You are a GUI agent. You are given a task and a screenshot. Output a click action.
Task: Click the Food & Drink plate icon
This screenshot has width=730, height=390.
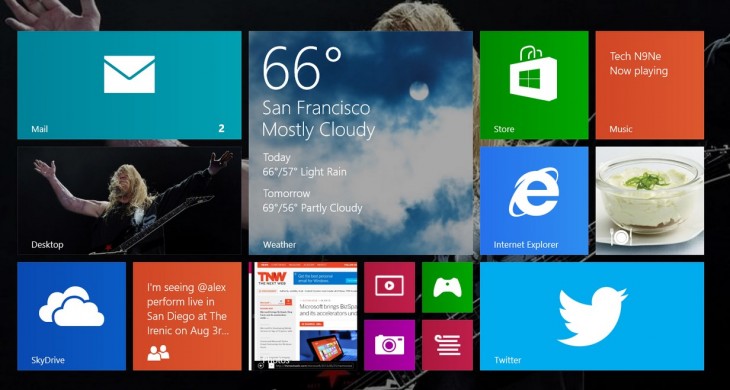621,237
